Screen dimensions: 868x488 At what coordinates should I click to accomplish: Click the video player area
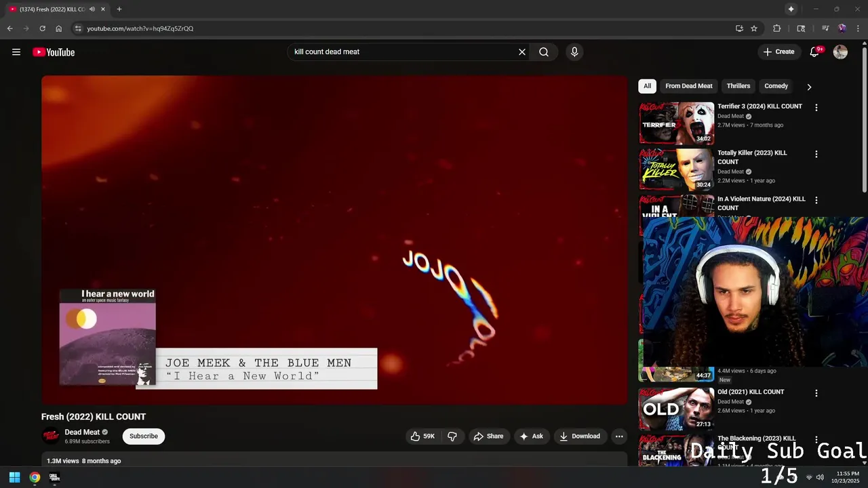click(x=334, y=240)
